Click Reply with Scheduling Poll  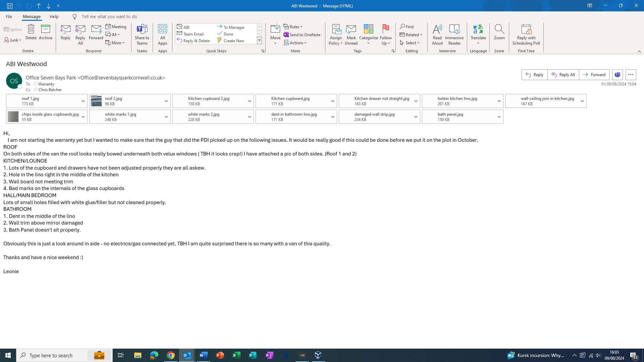[526, 34]
